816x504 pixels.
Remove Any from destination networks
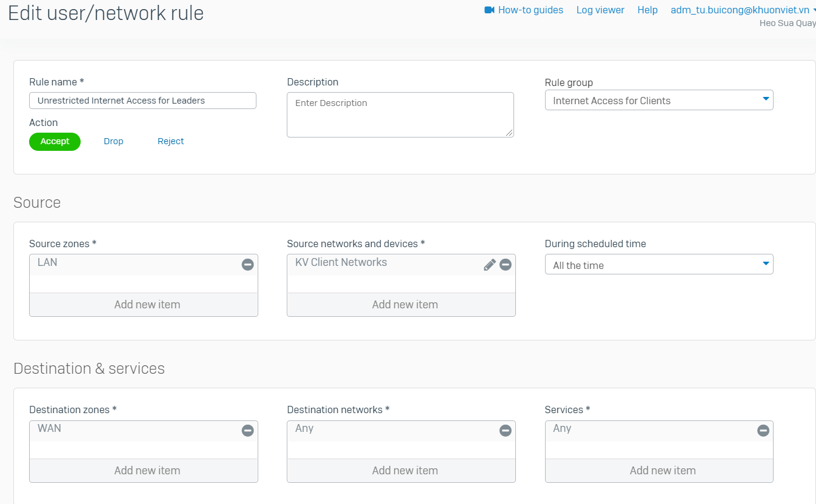[505, 430]
